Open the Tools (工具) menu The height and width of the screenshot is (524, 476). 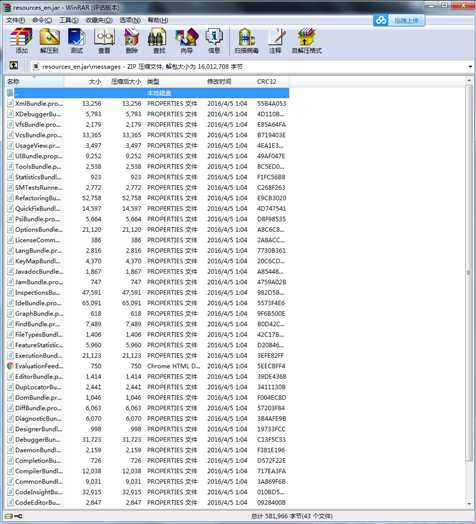[x=69, y=20]
